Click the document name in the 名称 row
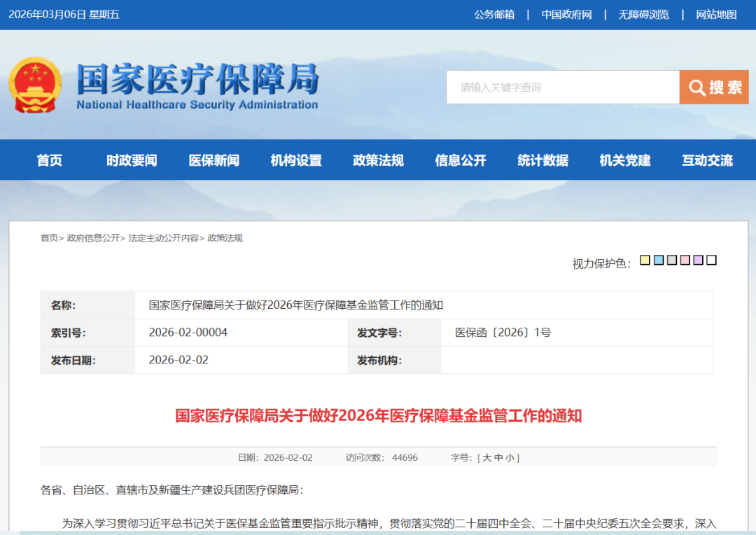Viewport: 756px width, 535px height. coord(295,305)
